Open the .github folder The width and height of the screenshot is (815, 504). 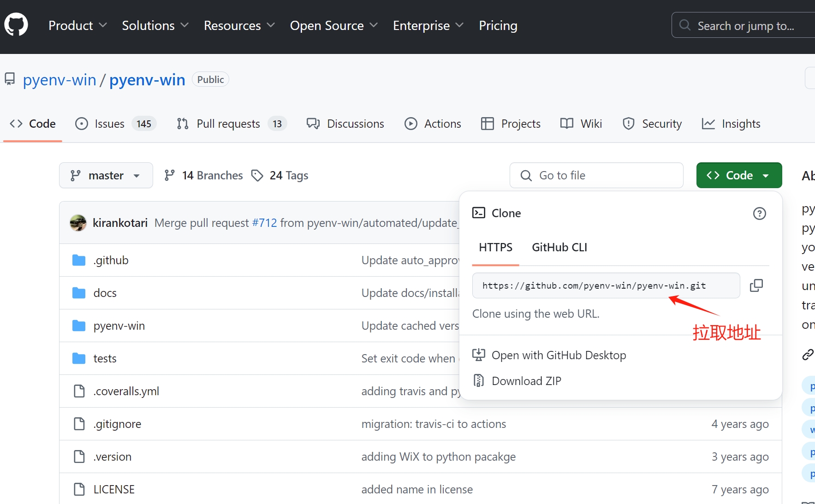coord(111,261)
